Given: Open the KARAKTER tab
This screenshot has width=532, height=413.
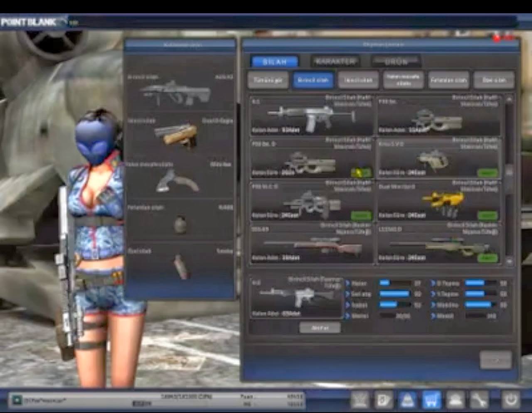Looking at the screenshot, I should click(x=335, y=61).
